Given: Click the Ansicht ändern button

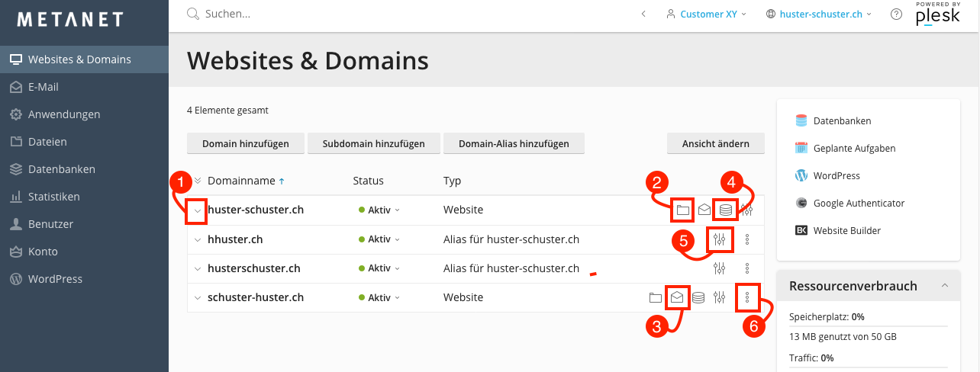Looking at the screenshot, I should [715, 143].
